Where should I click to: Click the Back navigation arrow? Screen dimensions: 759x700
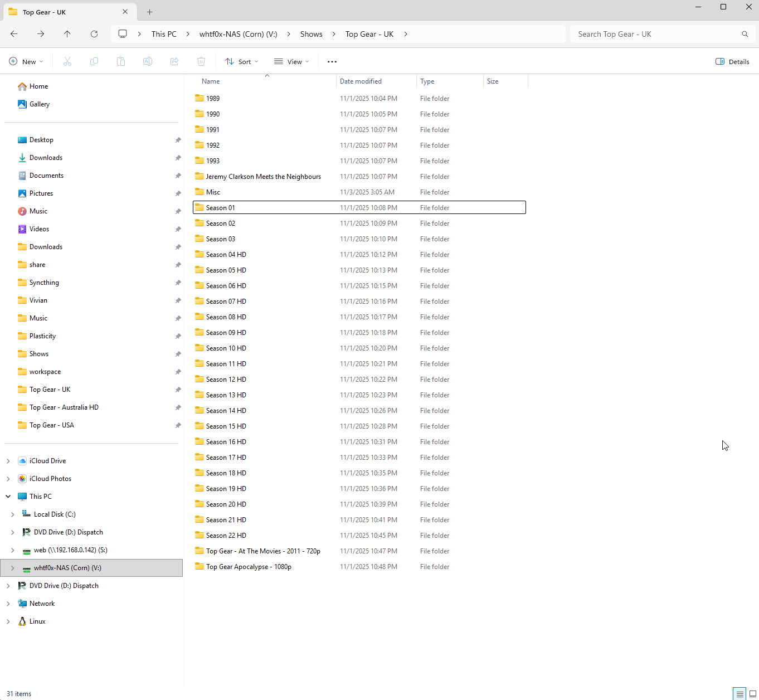pyautogui.click(x=14, y=34)
